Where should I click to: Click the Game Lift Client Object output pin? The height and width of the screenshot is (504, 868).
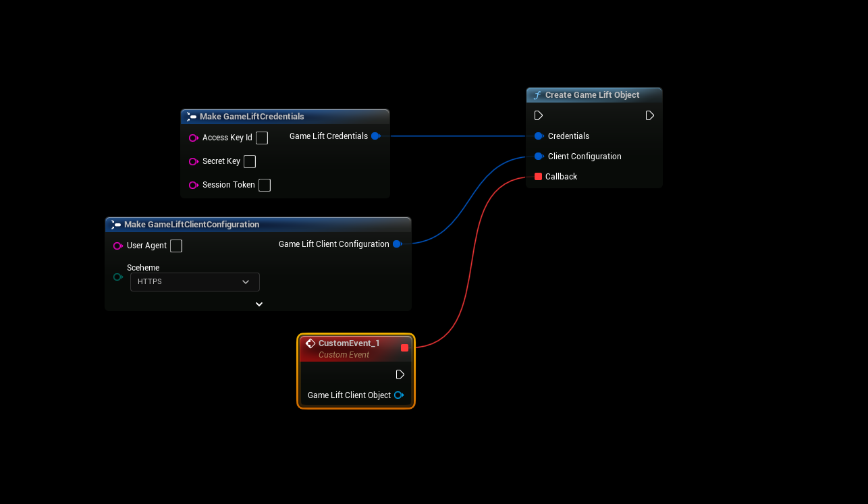point(398,395)
